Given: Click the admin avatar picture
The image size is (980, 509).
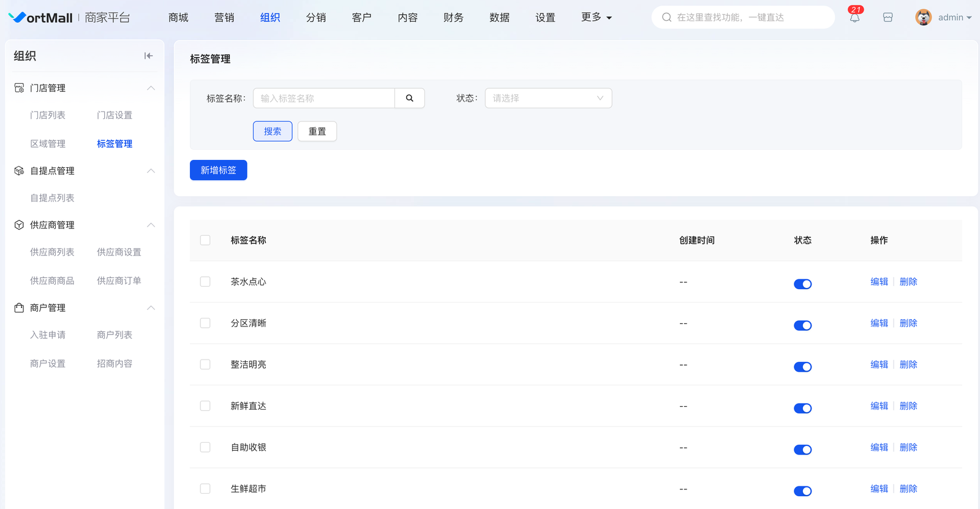Looking at the screenshot, I should tap(923, 18).
